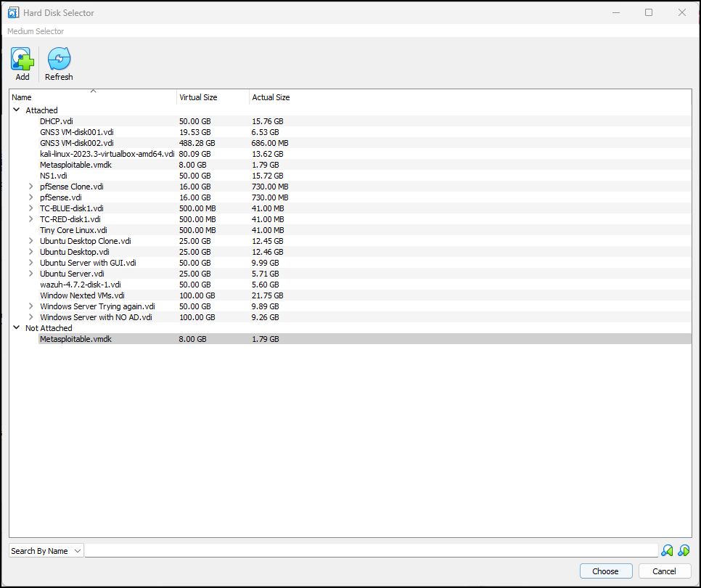Select wazuh-4.7.2-disk-1.vdi disk
Viewport: 701px width, 588px height.
click(x=81, y=285)
